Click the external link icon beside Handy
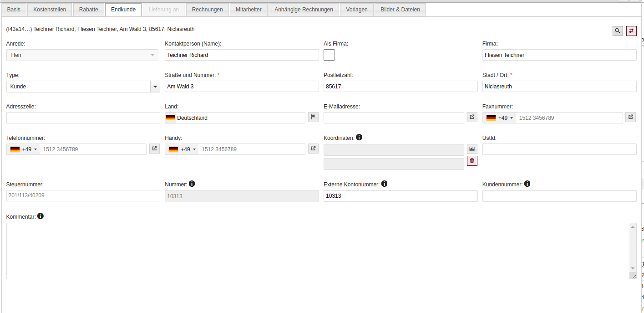 point(313,149)
